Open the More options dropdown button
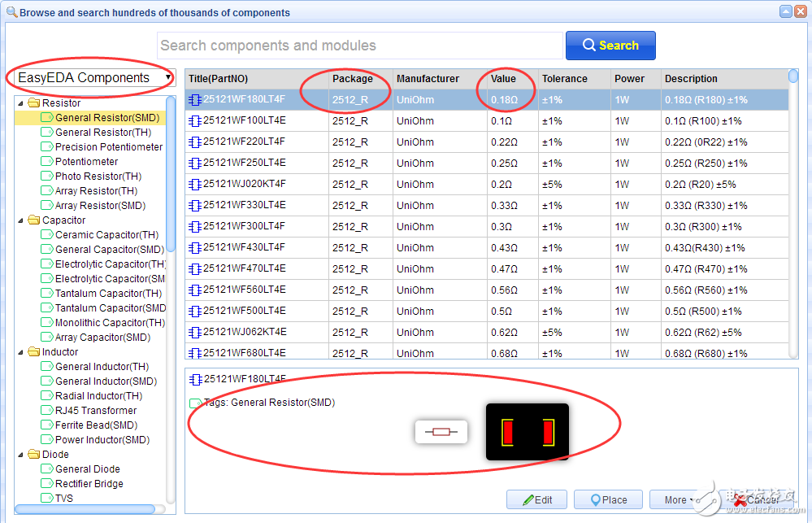Image resolution: width=812 pixels, height=523 pixels. pos(680,499)
